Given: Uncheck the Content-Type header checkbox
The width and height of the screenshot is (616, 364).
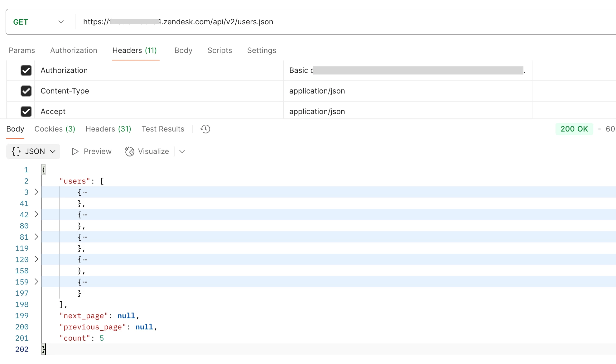Looking at the screenshot, I should click(26, 91).
